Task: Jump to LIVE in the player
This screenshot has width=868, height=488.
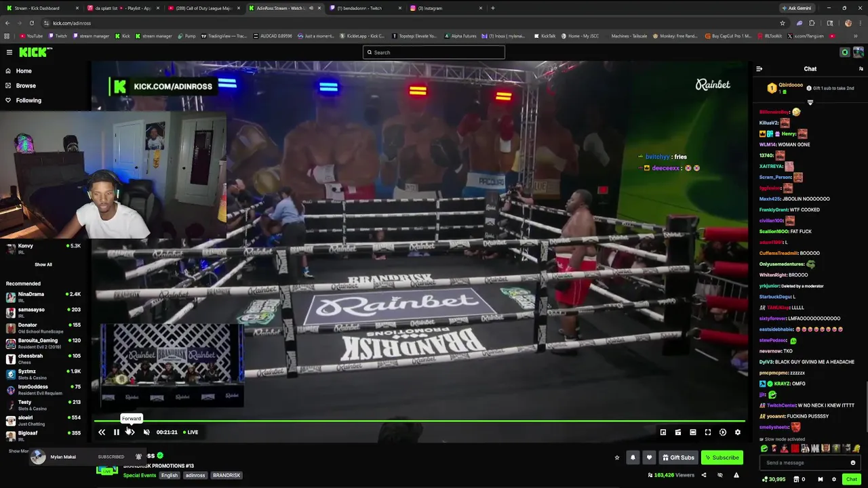Action: pos(191,432)
